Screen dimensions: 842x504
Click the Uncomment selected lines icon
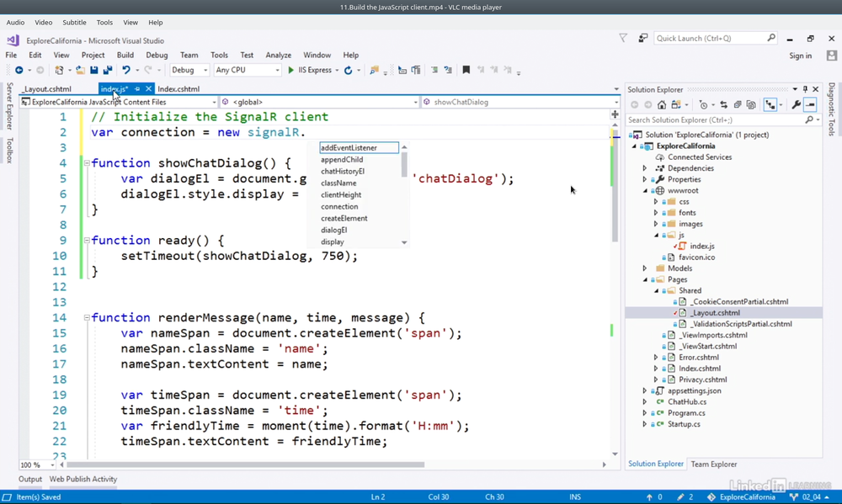click(448, 71)
